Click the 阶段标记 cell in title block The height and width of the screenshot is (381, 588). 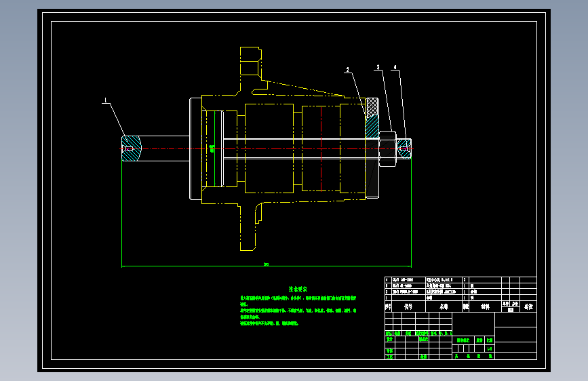(463, 340)
